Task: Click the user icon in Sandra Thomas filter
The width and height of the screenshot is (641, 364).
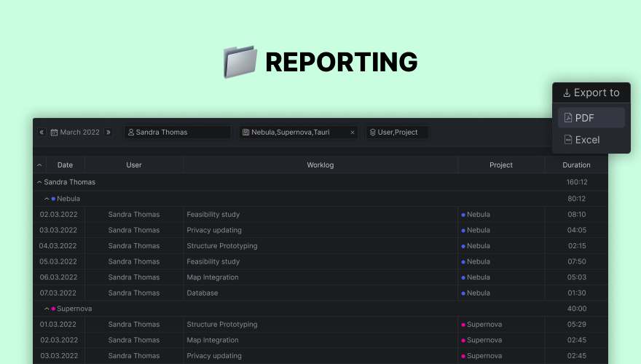Action: tap(131, 132)
